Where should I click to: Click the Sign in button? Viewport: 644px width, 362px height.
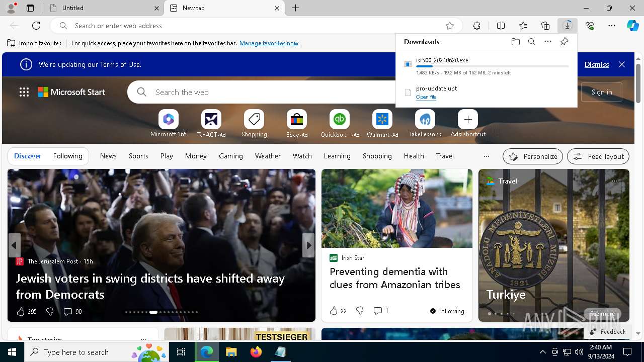(x=602, y=92)
